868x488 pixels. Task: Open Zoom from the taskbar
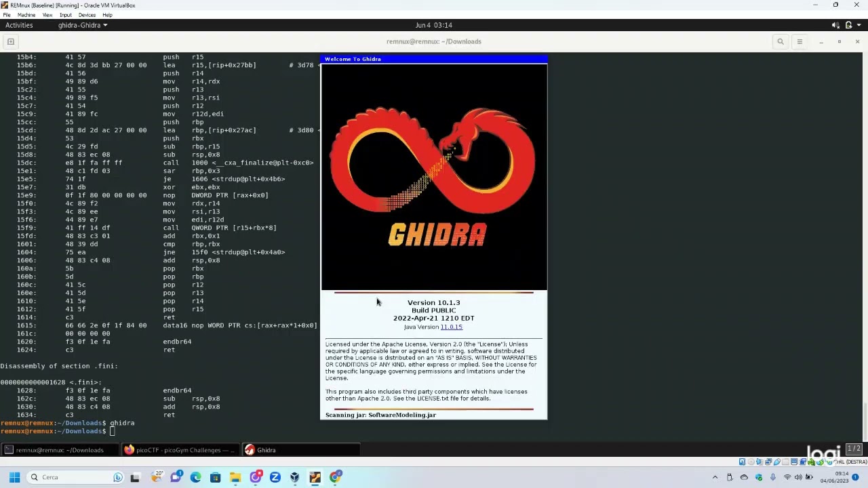pyautogui.click(x=275, y=477)
